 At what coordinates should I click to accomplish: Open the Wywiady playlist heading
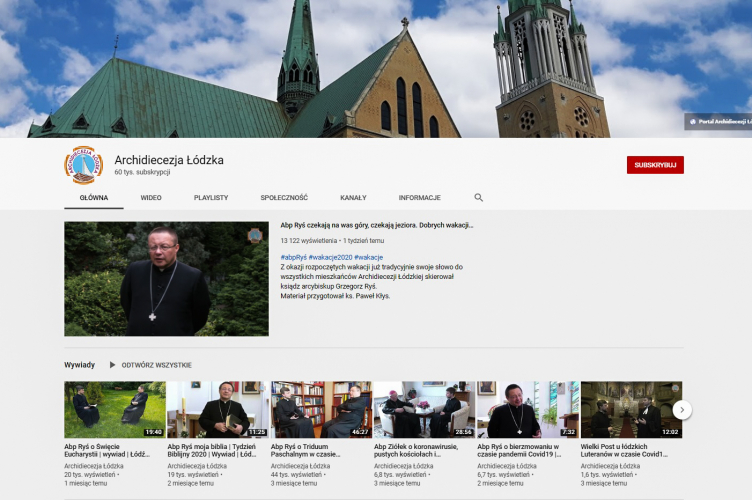tap(80, 365)
